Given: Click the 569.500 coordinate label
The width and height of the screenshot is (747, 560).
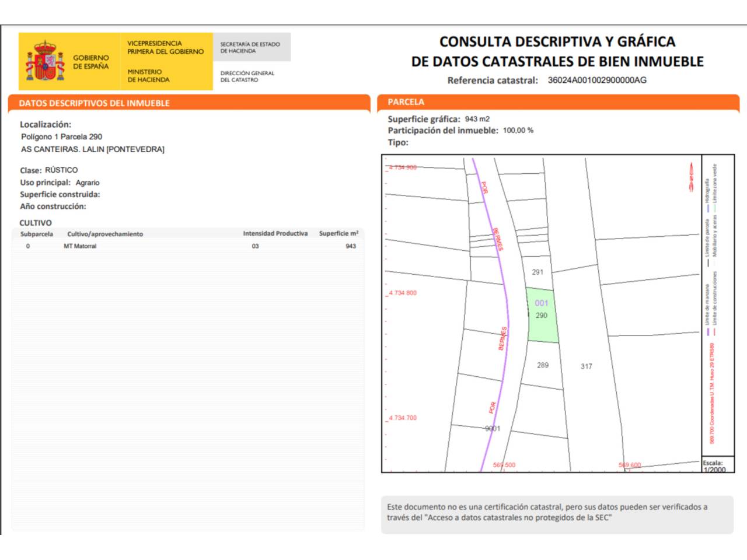Looking at the screenshot, I should pyautogui.click(x=504, y=465).
